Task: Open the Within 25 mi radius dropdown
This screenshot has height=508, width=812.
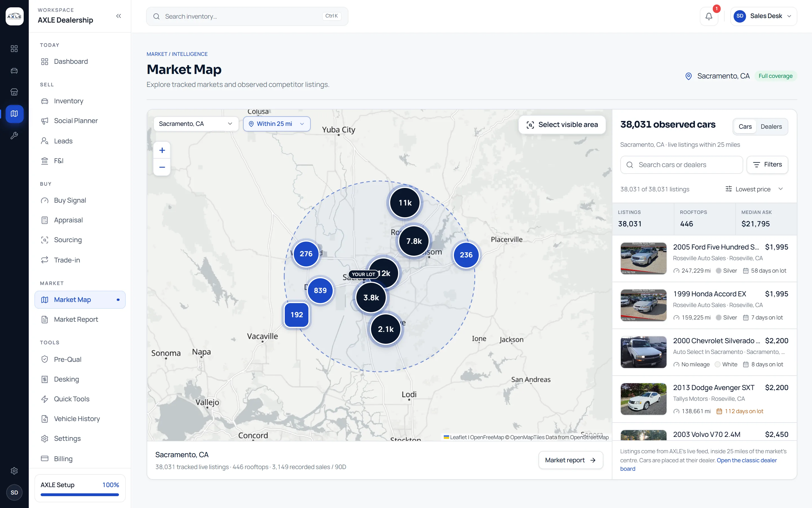Action: pos(277,124)
